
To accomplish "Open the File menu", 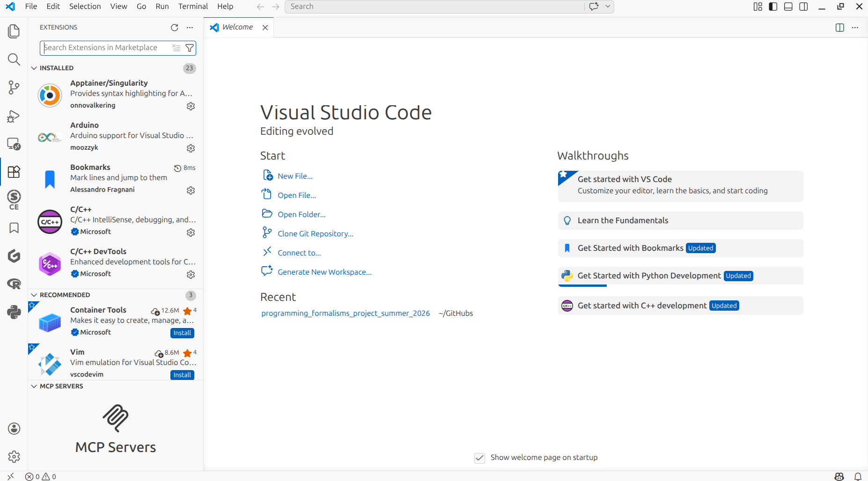I will point(31,7).
